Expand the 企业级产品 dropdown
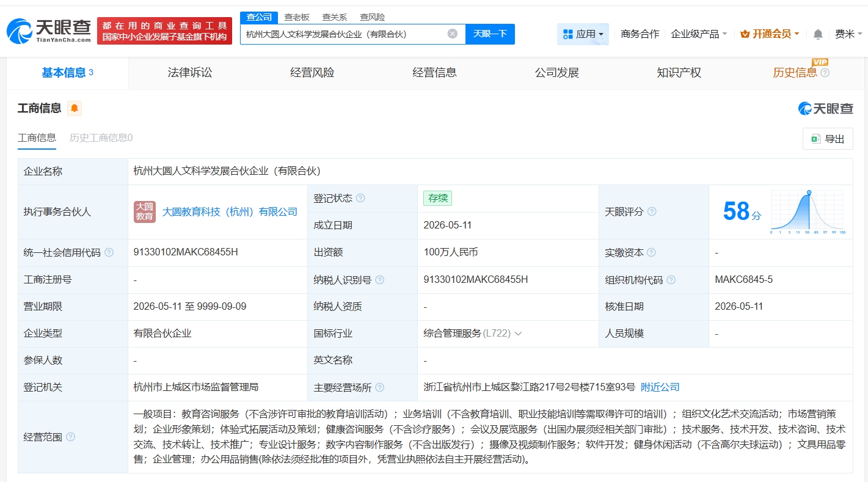Image resolution: width=868 pixels, height=482 pixels. point(699,34)
